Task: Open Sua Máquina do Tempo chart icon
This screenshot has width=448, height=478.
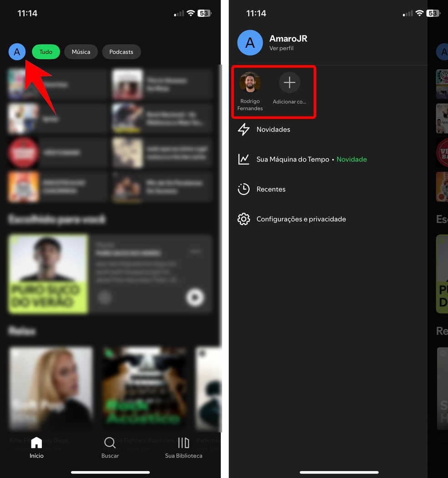Action: click(x=244, y=159)
